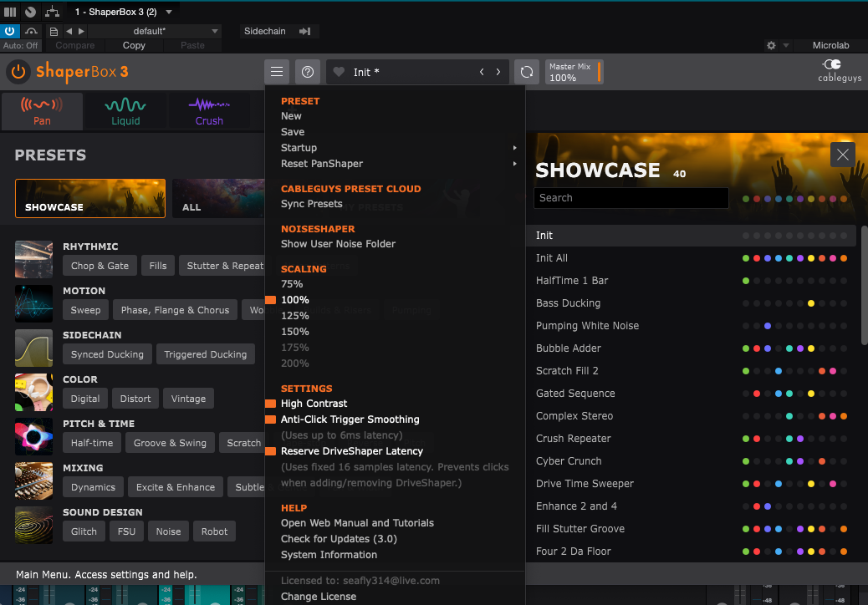Click the host settings gear icon
This screenshot has width=868, height=605.
[771, 45]
